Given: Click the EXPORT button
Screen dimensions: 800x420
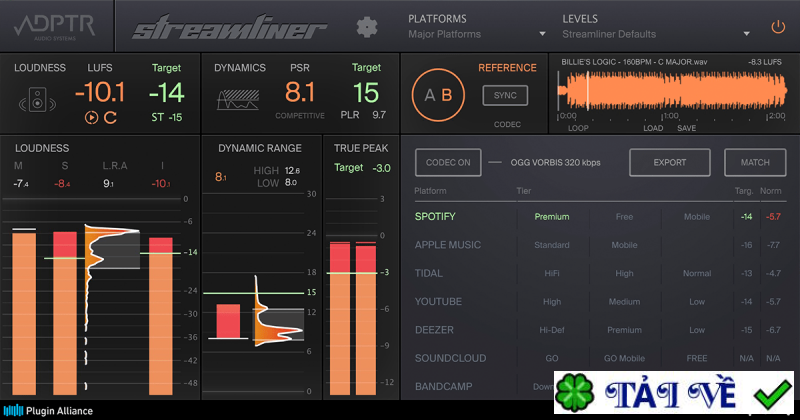Looking at the screenshot, I should click(669, 162).
